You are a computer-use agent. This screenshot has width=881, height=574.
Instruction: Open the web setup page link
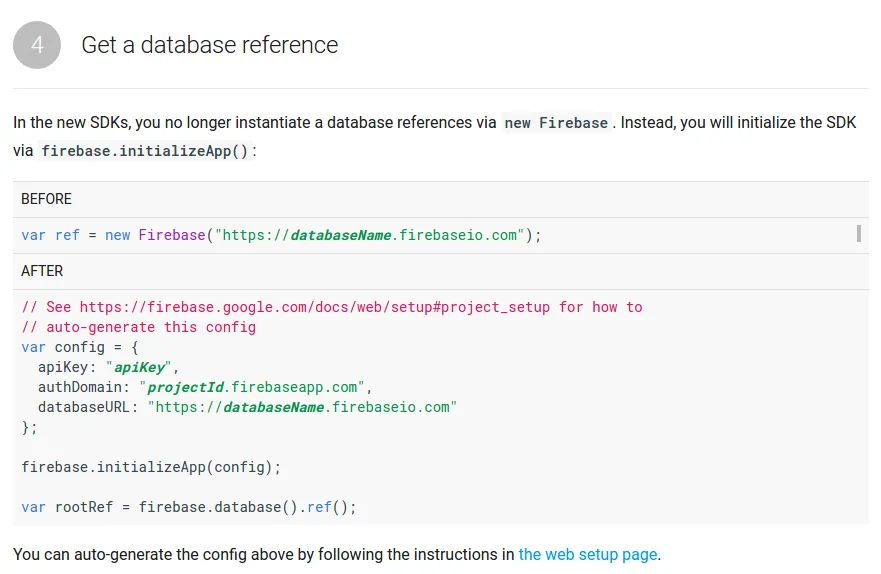pyautogui.click(x=588, y=554)
